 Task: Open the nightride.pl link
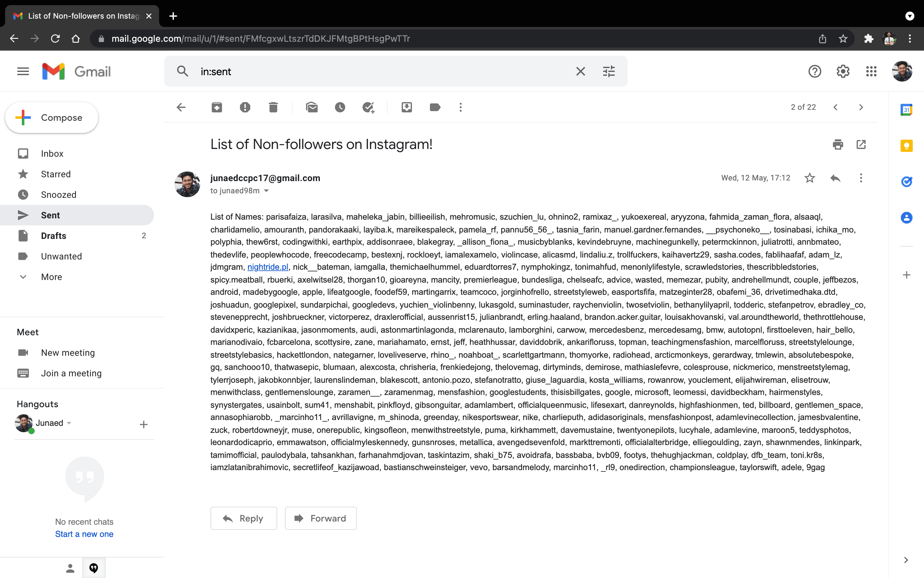[268, 267]
